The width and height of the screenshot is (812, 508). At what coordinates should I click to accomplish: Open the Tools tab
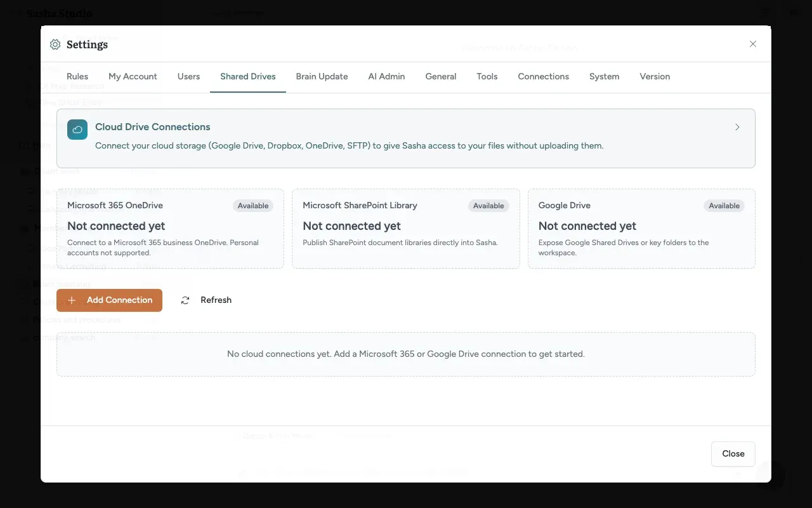coord(487,76)
